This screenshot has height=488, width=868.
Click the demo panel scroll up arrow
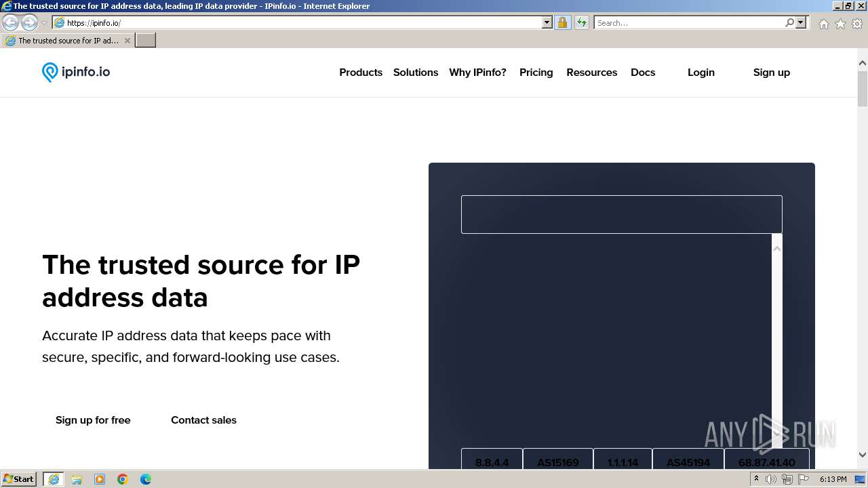click(x=777, y=249)
